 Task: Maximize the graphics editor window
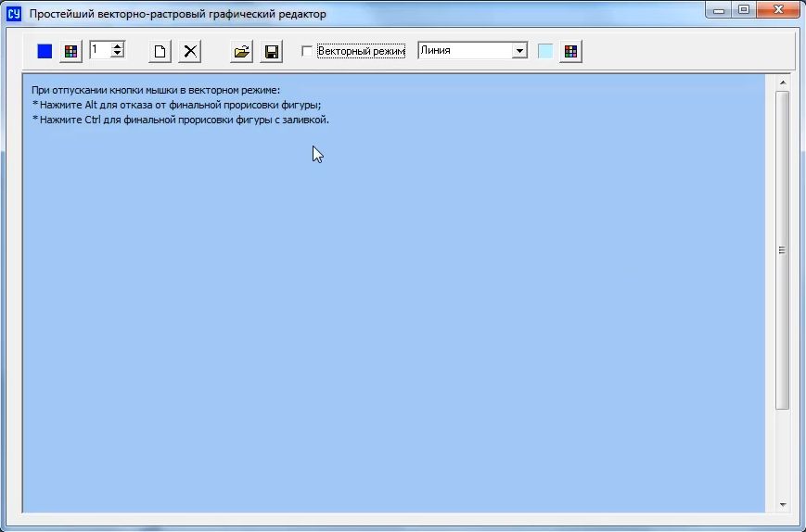point(744,10)
